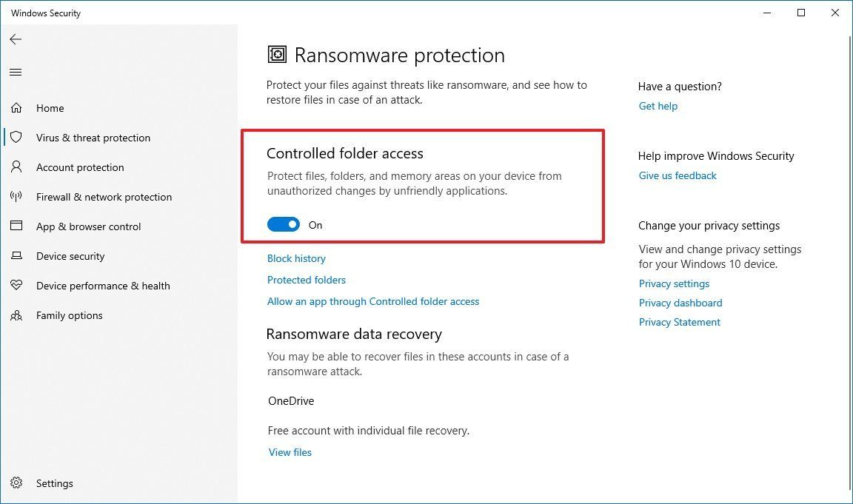
Task: Disable the Controlled folder access toggle
Action: (284, 224)
